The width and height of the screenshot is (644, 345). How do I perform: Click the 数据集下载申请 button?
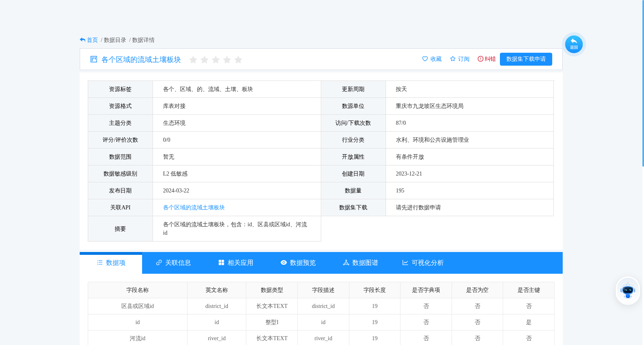coord(526,59)
